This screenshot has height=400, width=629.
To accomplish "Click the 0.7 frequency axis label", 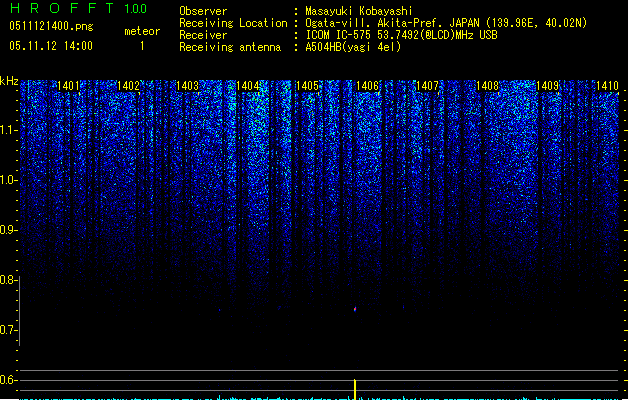I will tap(8, 330).
